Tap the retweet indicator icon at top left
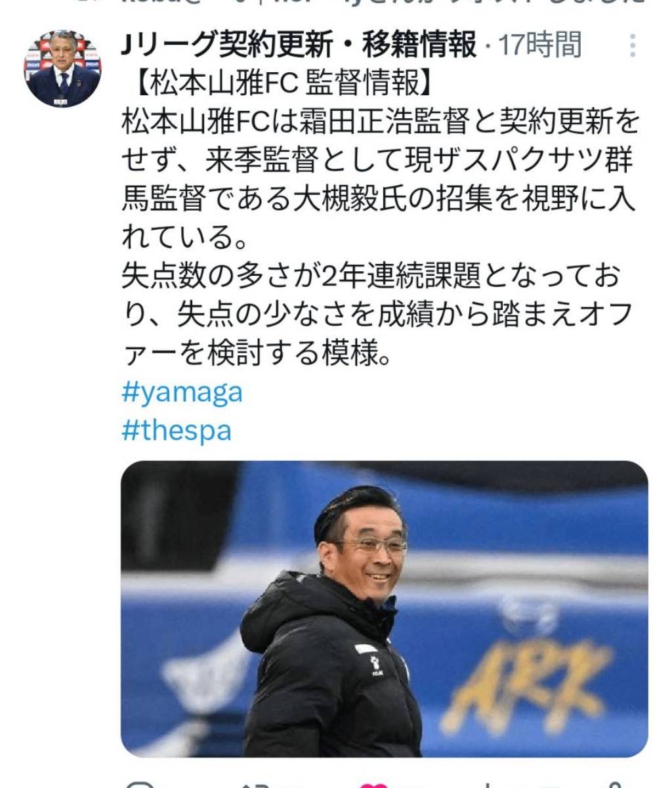Image resolution: width=672 pixels, height=788 pixels. click(x=84, y=4)
